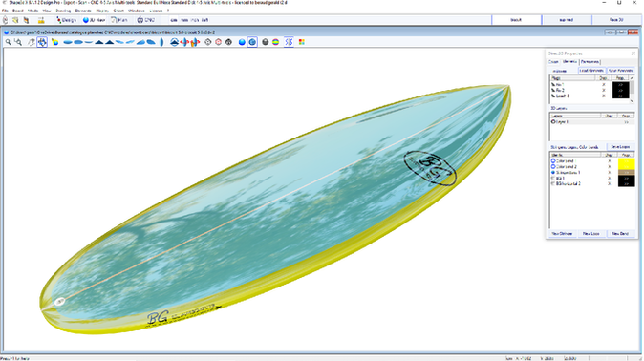
Task: Click the red crosshair target icon
Action: tap(218, 42)
